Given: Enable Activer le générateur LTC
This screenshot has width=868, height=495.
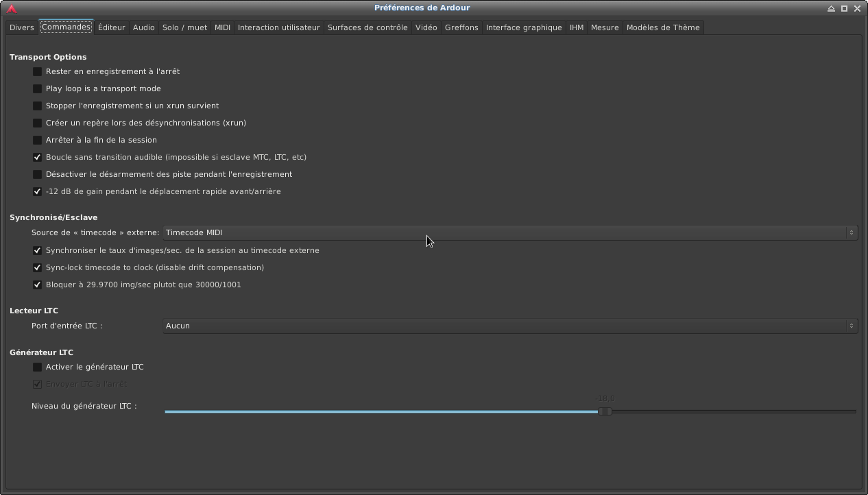Looking at the screenshot, I should coord(38,367).
